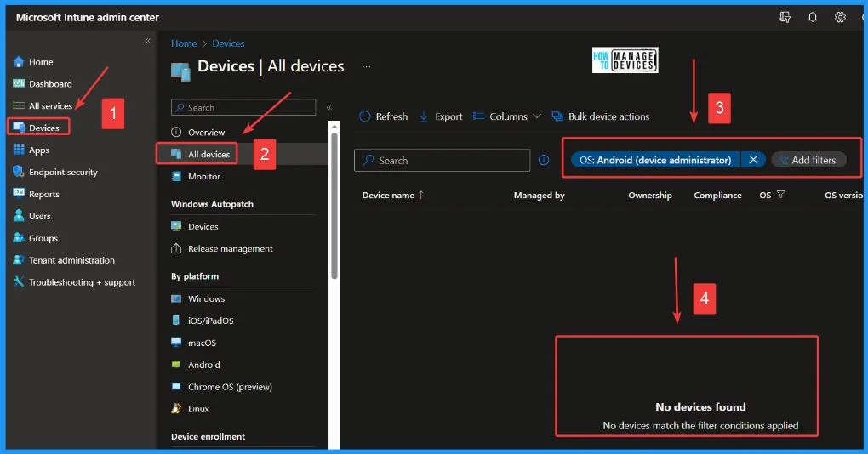Viewport: 868px width, 454px height.
Task: Remove the OS Android device administrator filter
Action: coord(753,160)
